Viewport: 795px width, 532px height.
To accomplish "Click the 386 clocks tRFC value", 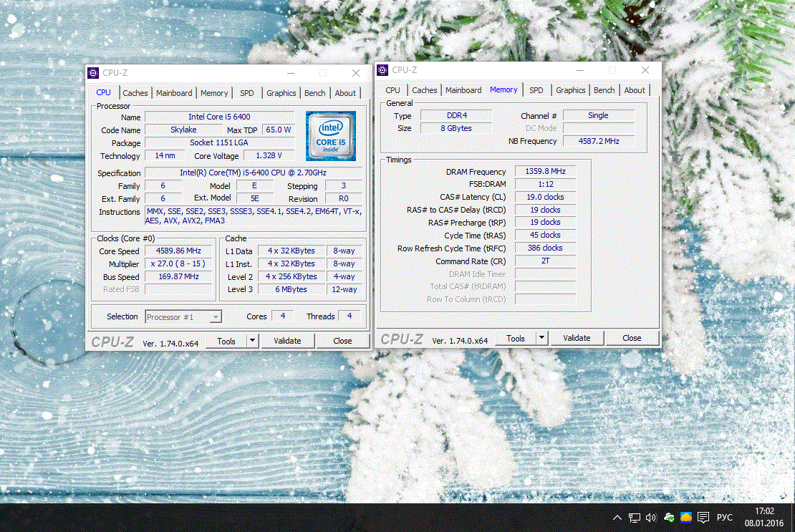I will (546, 248).
